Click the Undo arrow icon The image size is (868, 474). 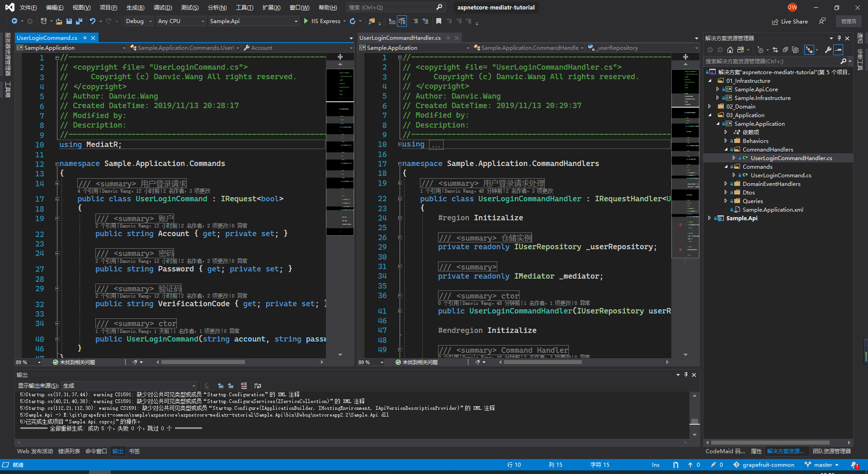coord(93,21)
